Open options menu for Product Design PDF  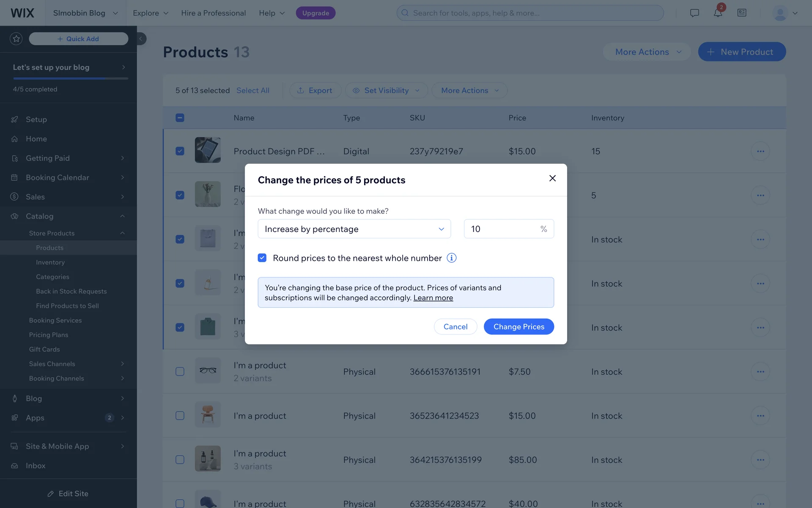pos(760,151)
